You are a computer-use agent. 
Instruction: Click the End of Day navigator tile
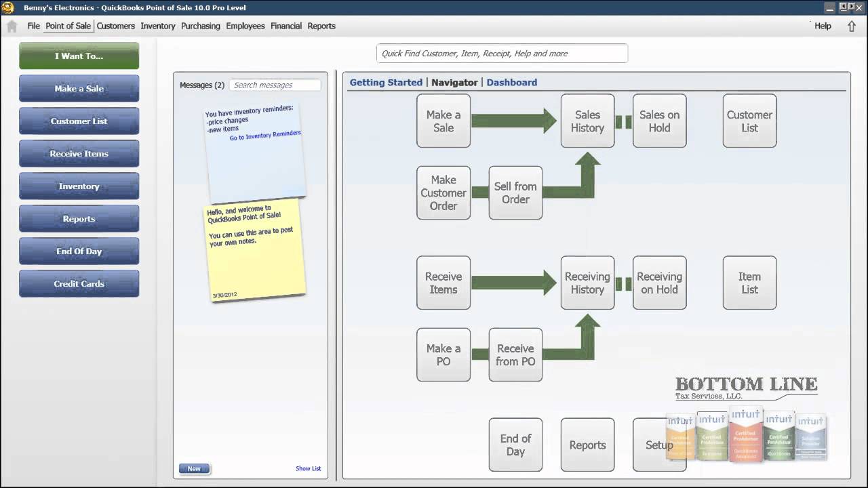(x=515, y=445)
